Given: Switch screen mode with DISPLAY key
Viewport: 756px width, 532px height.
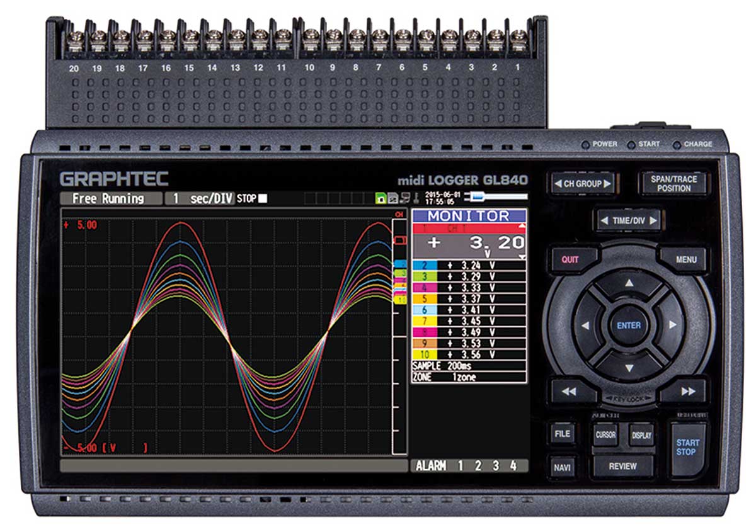Looking at the screenshot, I should 641,434.
